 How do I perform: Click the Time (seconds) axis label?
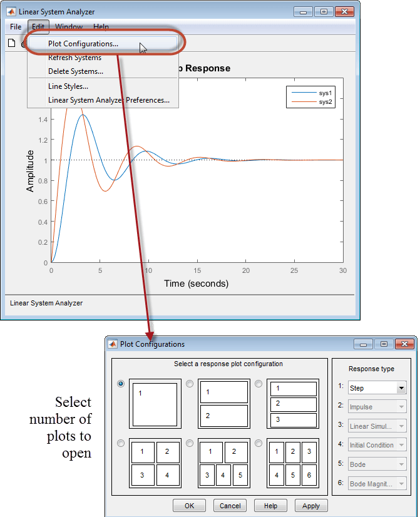click(196, 284)
